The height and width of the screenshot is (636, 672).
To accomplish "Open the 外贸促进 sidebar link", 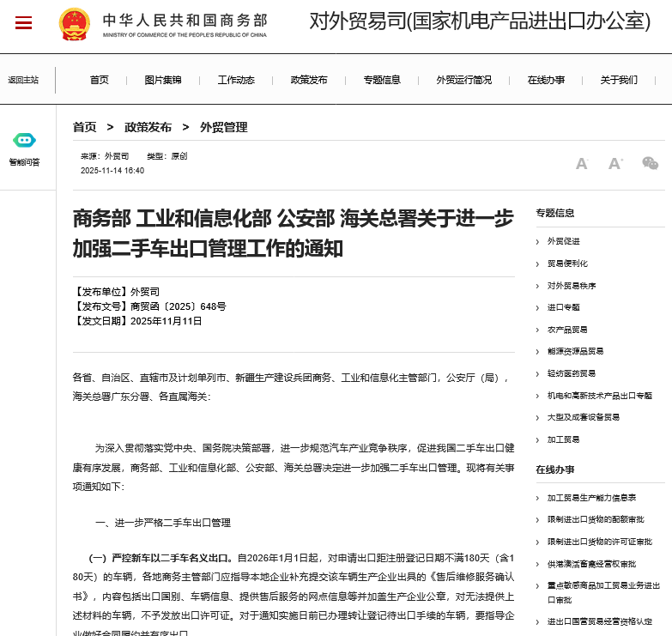I will click(x=564, y=241).
